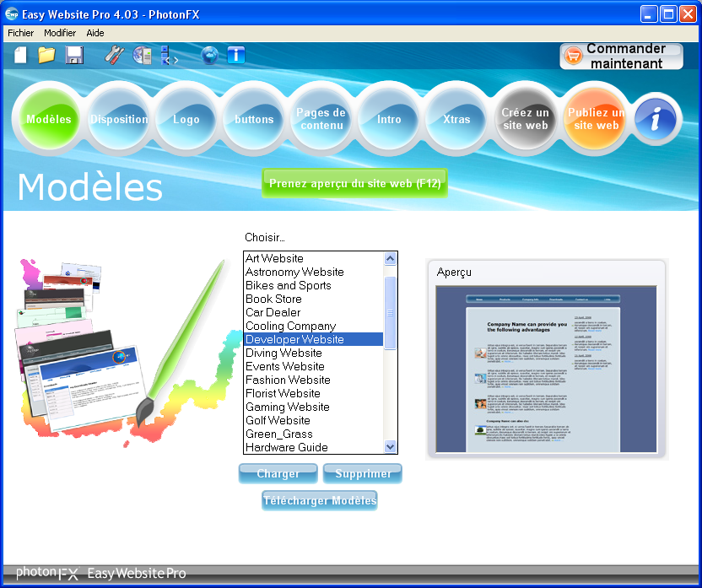This screenshot has height=588, width=702.
Task: Click the Télécharger Modèles button
Action: tap(320, 500)
